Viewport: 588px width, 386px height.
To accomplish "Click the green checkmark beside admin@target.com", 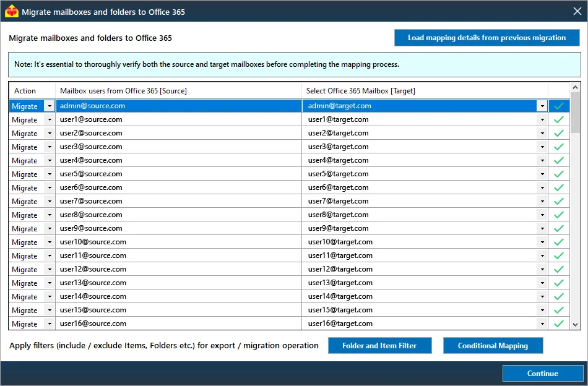I will tap(558, 106).
